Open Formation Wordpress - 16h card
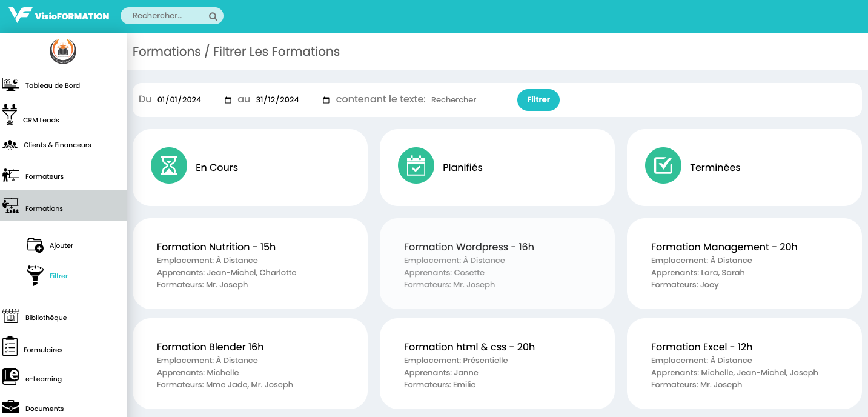The image size is (868, 417). [x=497, y=264]
